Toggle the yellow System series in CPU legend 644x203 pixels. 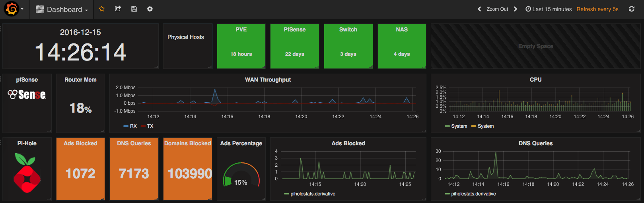[x=483, y=126]
